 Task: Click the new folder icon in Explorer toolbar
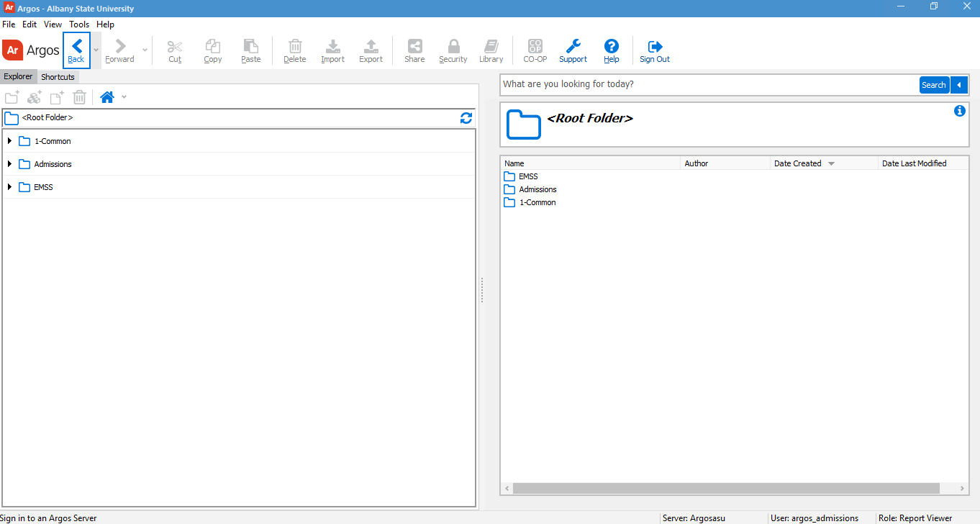(12, 97)
